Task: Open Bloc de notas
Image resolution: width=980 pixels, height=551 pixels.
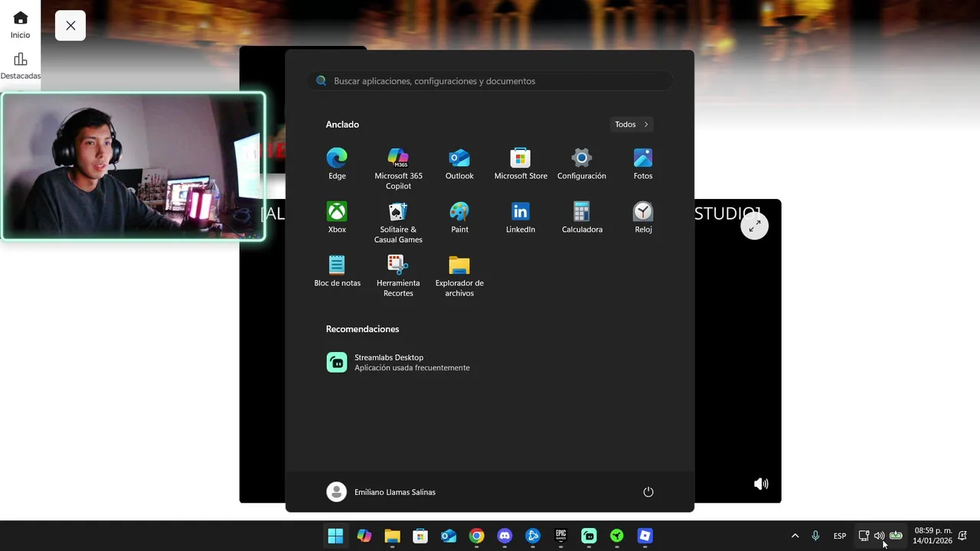Action: coord(337,272)
